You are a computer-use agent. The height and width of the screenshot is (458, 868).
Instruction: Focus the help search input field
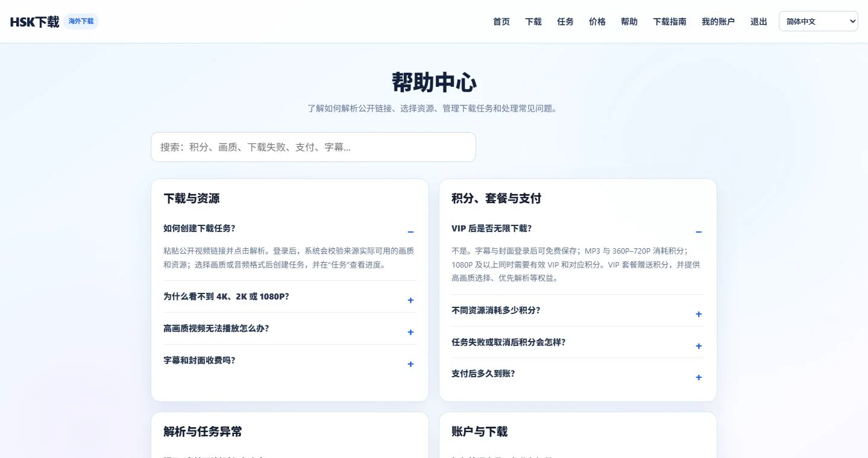[x=313, y=147]
